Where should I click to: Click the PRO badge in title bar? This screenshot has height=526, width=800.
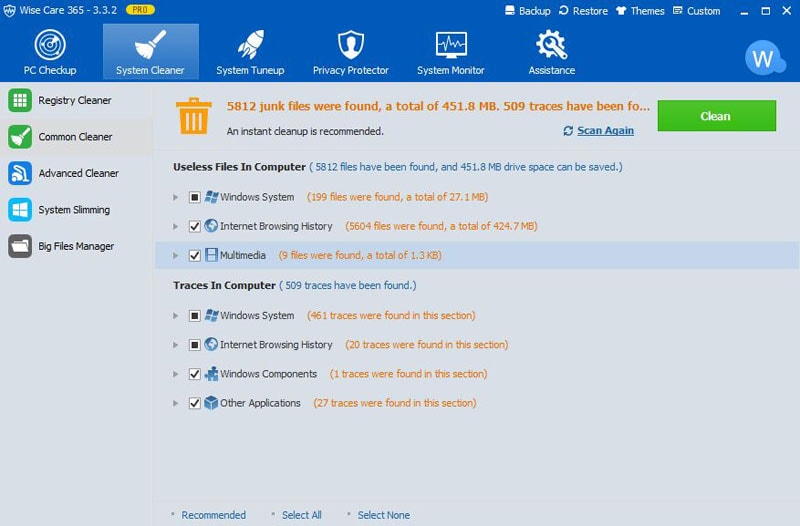[x=140, y=10]
